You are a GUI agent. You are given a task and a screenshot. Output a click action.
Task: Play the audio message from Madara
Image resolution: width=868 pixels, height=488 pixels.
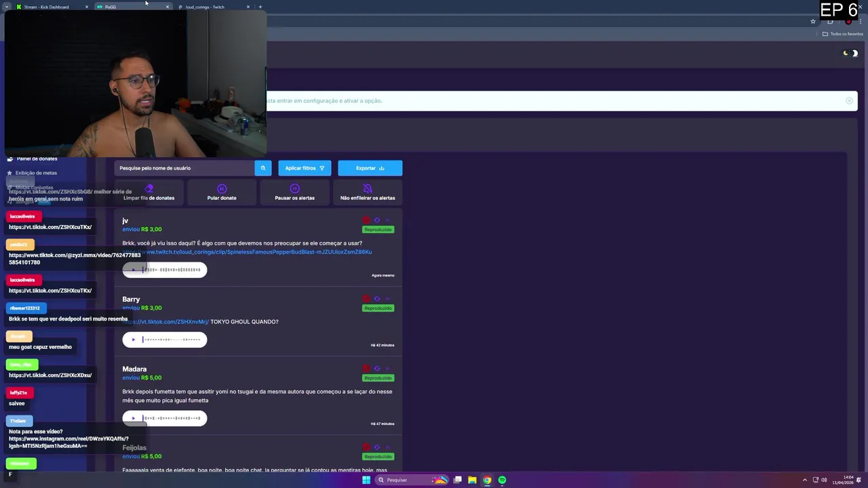coord(133,418)
